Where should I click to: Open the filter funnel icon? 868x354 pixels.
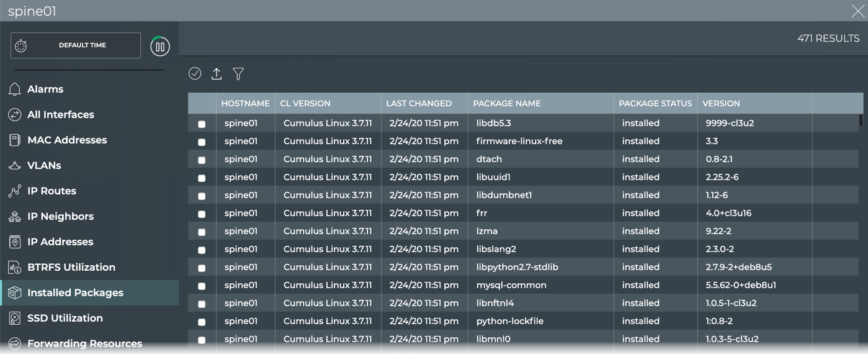pos(238,74)
